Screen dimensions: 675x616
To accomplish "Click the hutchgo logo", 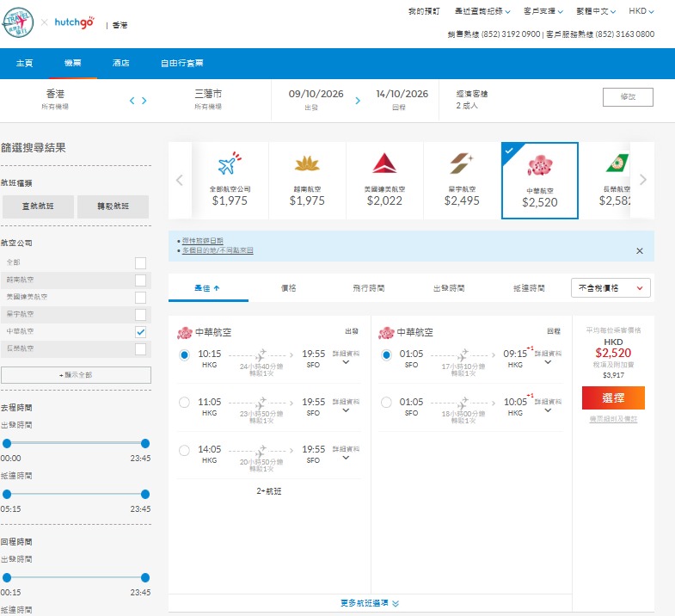I will [x=75, y=22].
